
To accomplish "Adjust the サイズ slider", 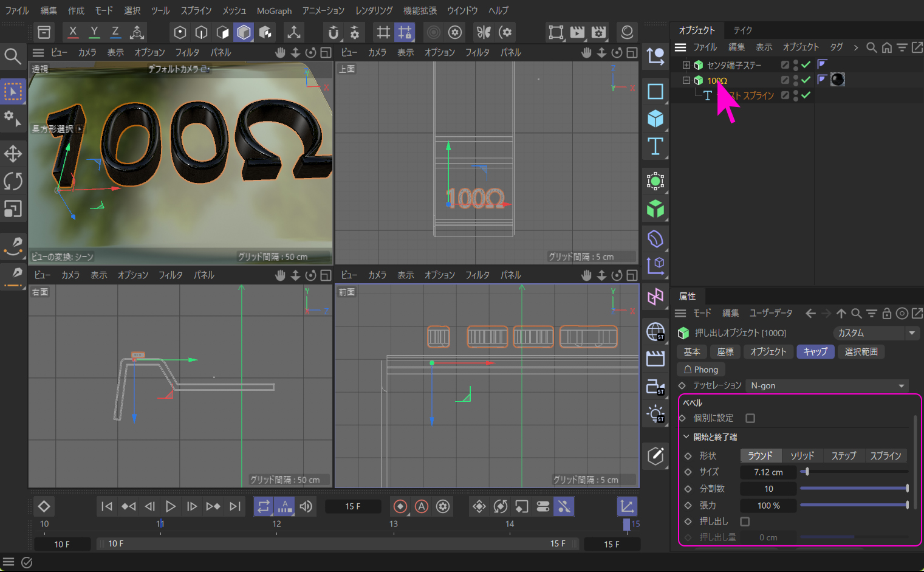I will 807,472.
